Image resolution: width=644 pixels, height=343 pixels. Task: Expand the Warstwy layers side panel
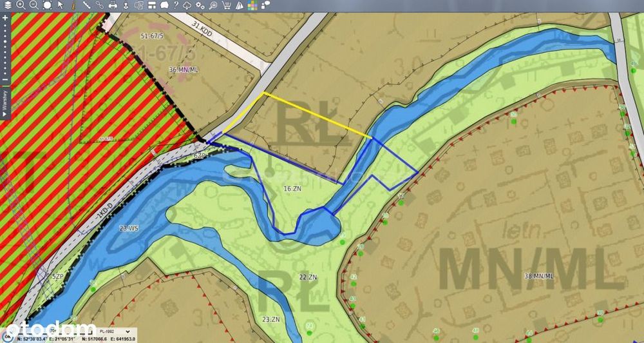tap(5, 103)
